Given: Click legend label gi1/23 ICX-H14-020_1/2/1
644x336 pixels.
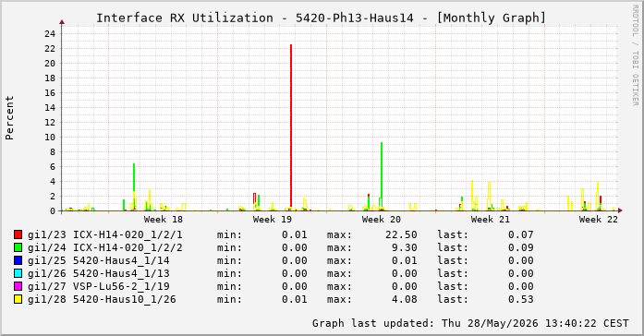Looking at the screenshot, I should (105, 235).
